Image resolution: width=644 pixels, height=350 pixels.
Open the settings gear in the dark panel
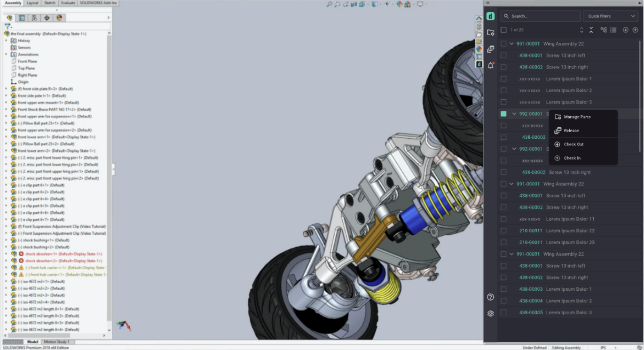(490, 313)
